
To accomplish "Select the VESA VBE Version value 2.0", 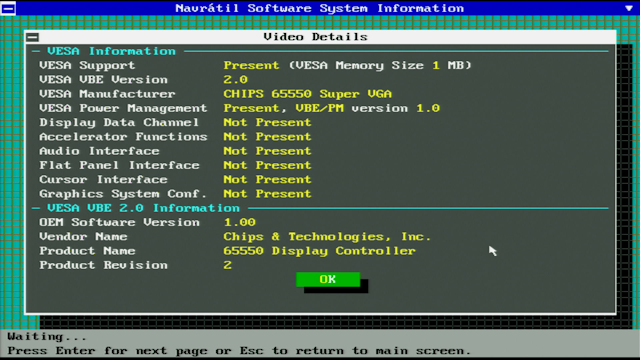I will point(236,80).
